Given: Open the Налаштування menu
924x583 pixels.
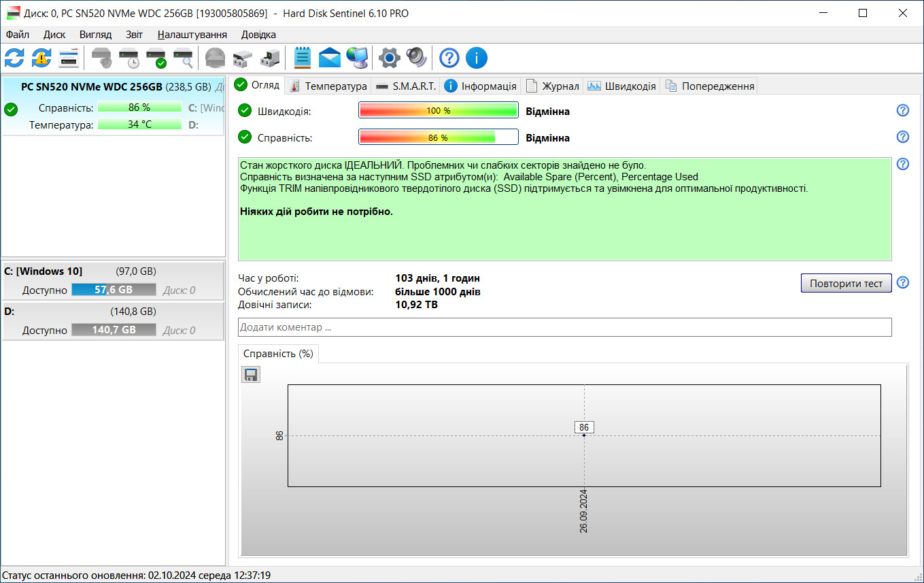Looking at the screenshot, I should click(x=192, y=35).
